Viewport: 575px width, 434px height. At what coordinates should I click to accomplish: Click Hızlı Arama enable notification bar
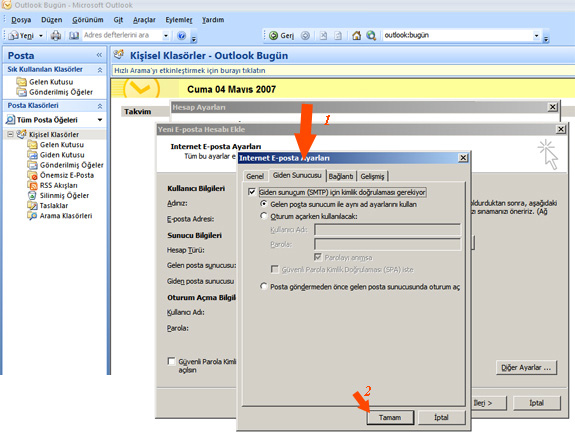tap(343, 70)
